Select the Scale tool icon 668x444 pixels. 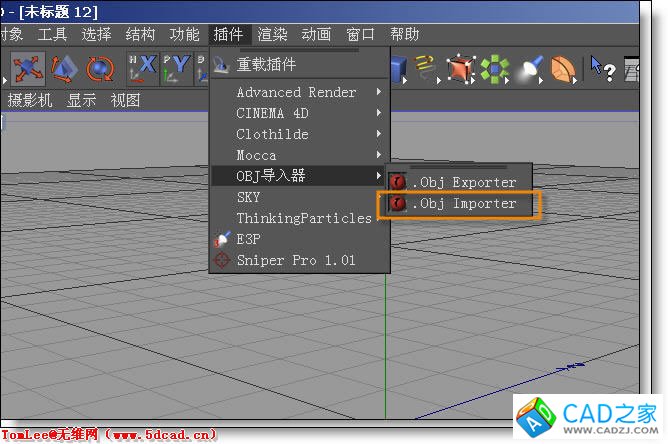[x=64, y=69]
